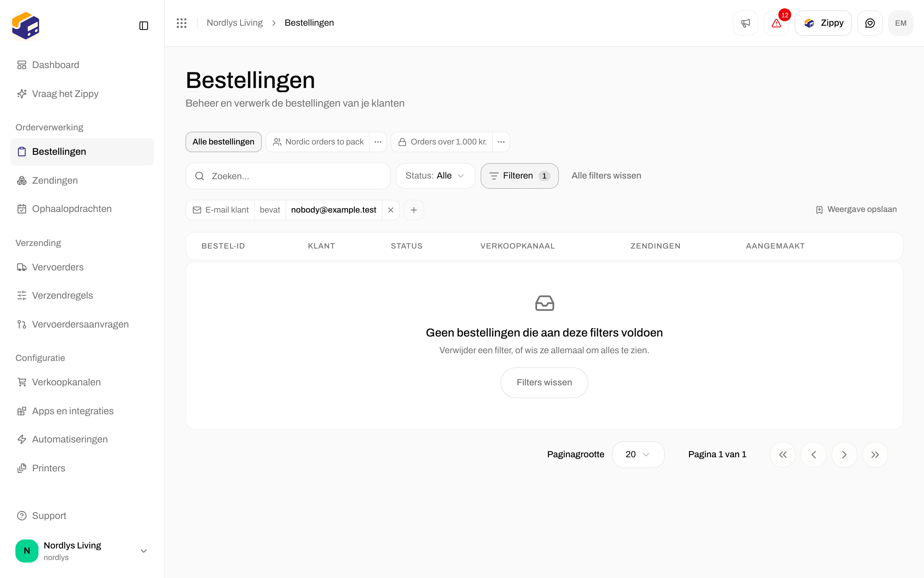Open the Zippy assistant button
Screen dimensions: 924x578
coord(823,23)
